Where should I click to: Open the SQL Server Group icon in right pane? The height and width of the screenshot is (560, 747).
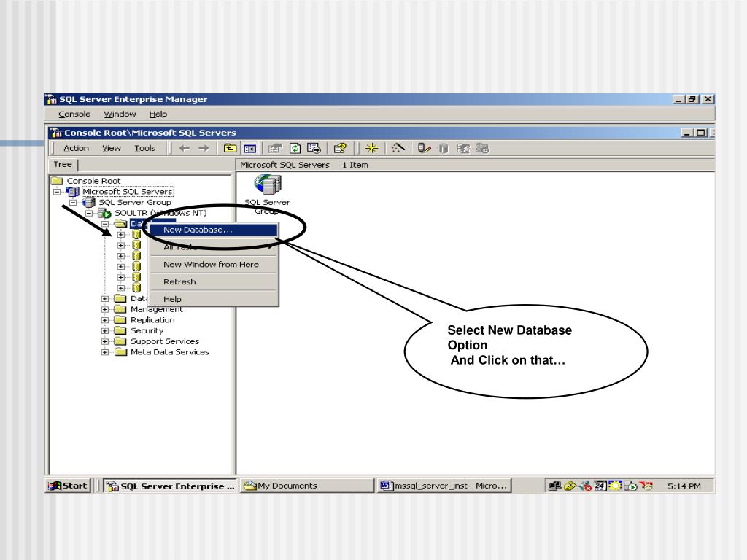tap(268, 184)
